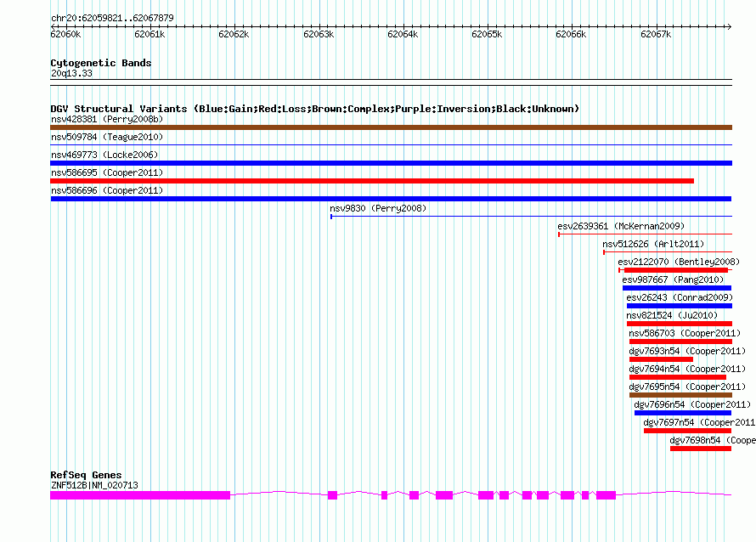The image size is (756, 542).
Task: Select esv2639361 (McKernan2009) label
Action: [621, 226]
